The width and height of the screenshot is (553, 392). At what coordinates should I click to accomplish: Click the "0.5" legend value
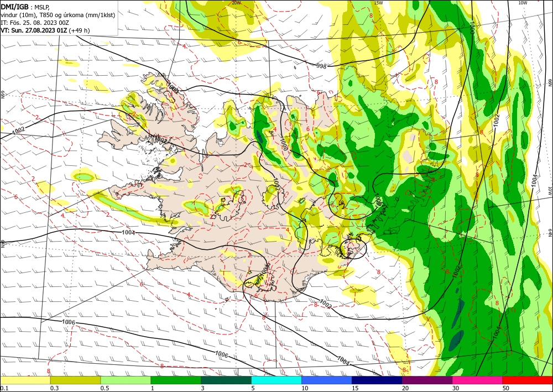click(x=105, y=388)
